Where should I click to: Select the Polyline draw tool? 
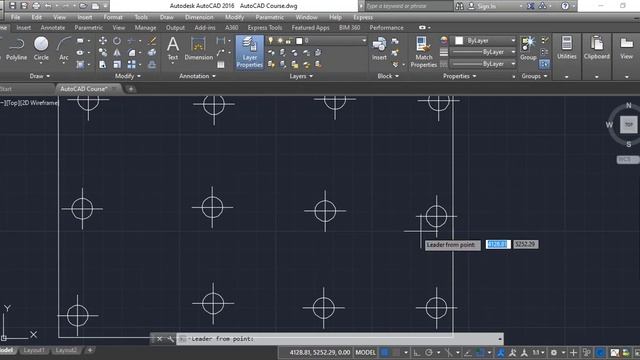pos(16,49)
